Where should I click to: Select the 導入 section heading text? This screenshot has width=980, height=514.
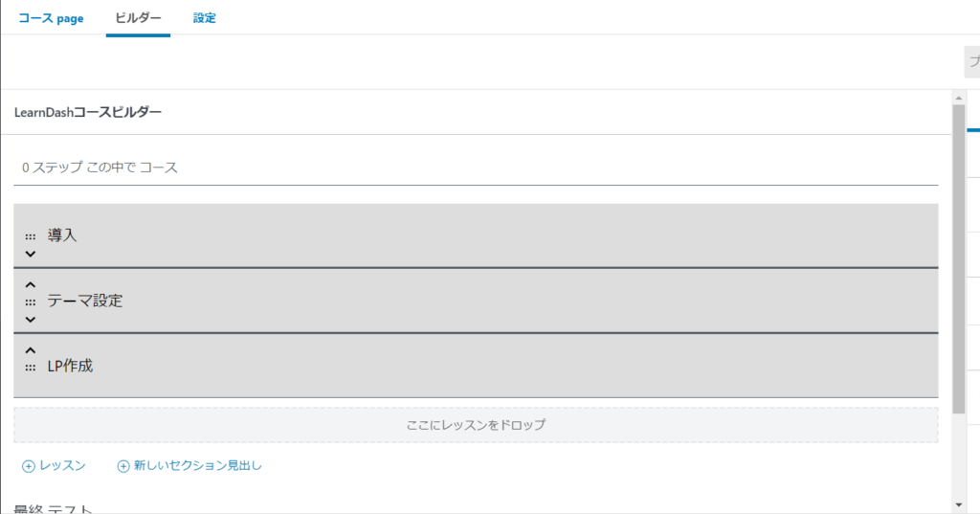[62, 235]
